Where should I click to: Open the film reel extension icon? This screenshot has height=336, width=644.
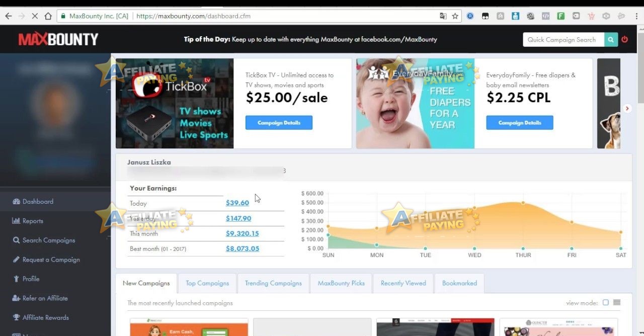coord(530,16)
